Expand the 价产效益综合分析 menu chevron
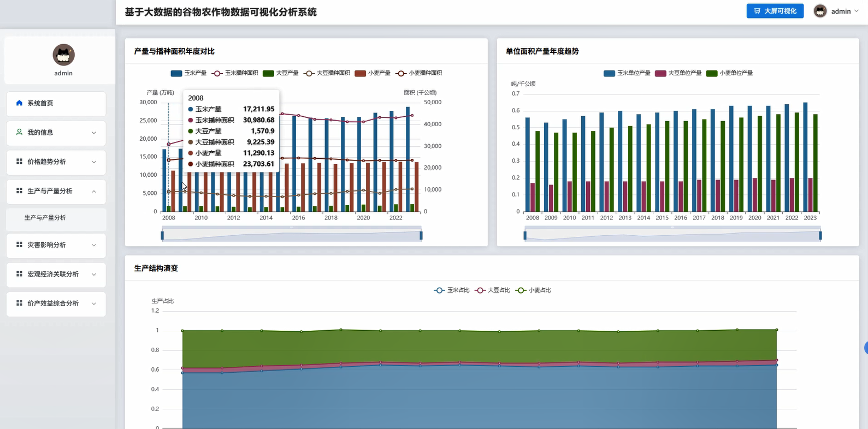 click(x=94, y=303)
